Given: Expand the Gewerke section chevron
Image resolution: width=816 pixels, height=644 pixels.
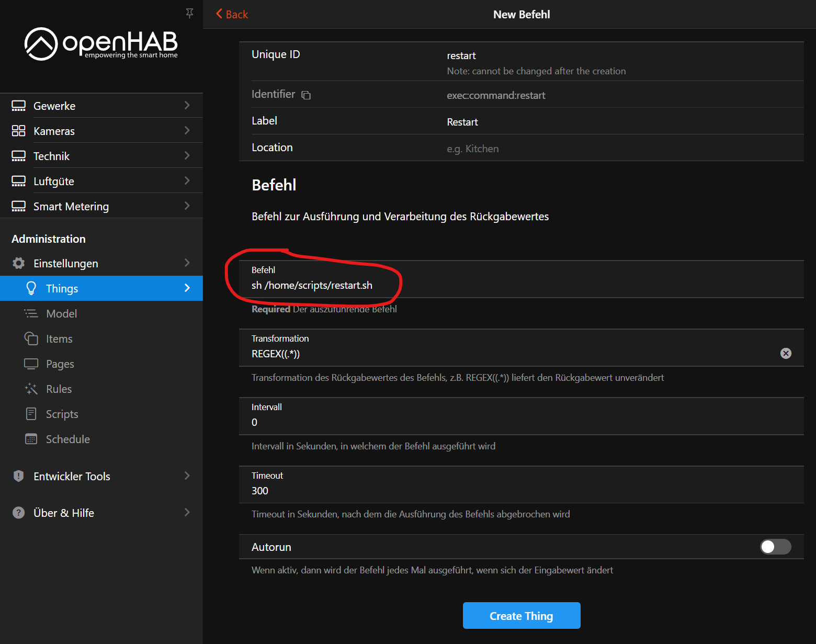Looking at the screenshot, I should click(187, 105).
